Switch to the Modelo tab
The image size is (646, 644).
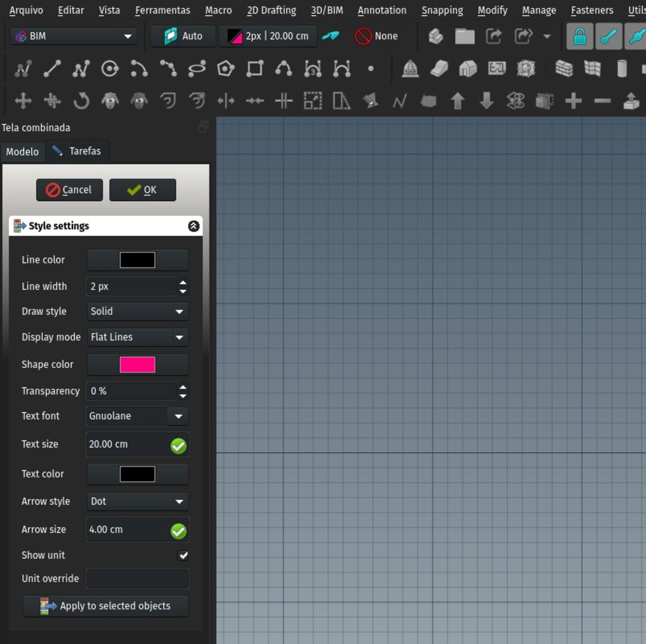pos(22,151)
